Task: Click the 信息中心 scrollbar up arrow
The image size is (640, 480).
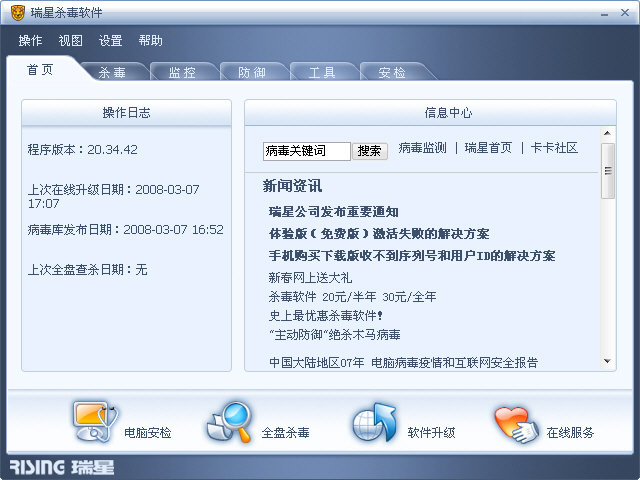Action: 607,133
